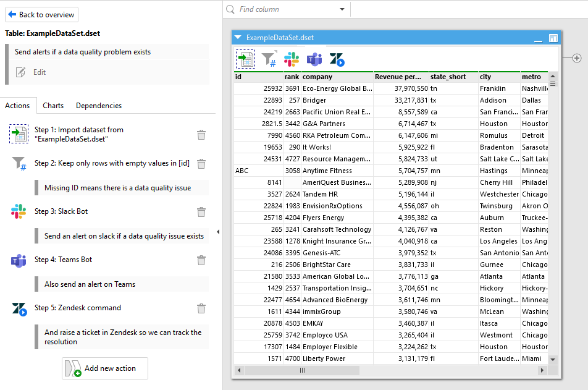Select the Anytime Fitness company cell
Image resolution: width=588 pixels, height=390 pixels.
pyautogui.click(x=337, y=171)
